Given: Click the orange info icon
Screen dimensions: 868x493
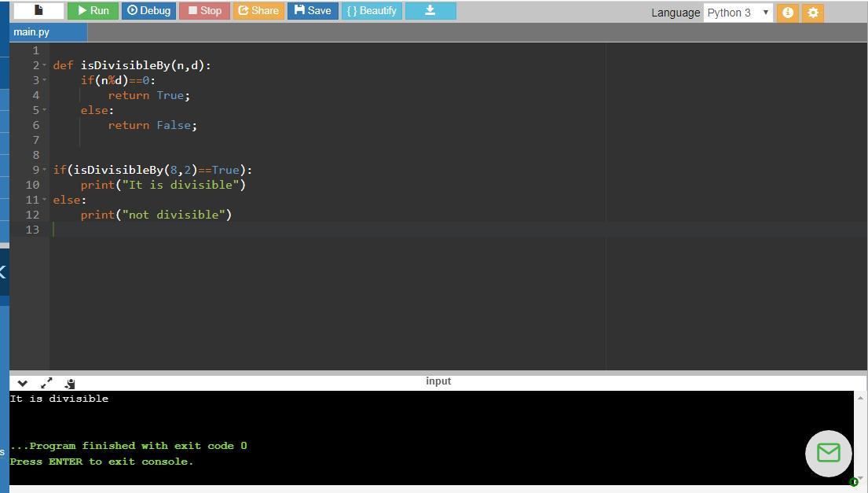Looking at the screenshot, I should pyautogui.click(x=787, y=13).
